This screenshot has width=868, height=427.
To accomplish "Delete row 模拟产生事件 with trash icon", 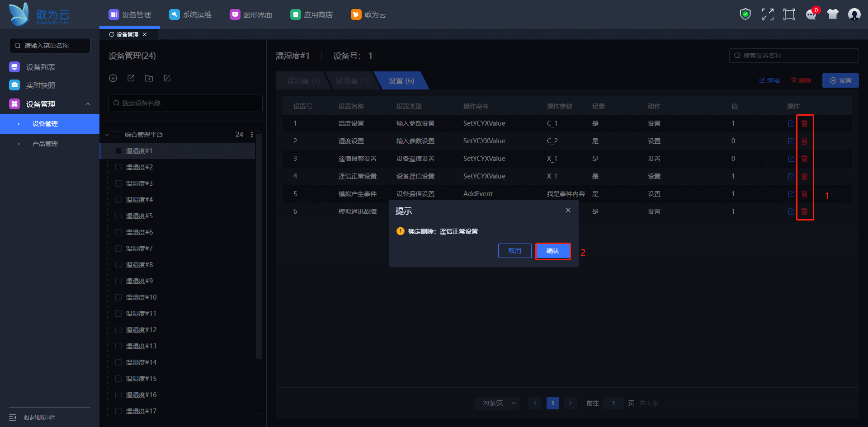I will [x=804, y=194].
